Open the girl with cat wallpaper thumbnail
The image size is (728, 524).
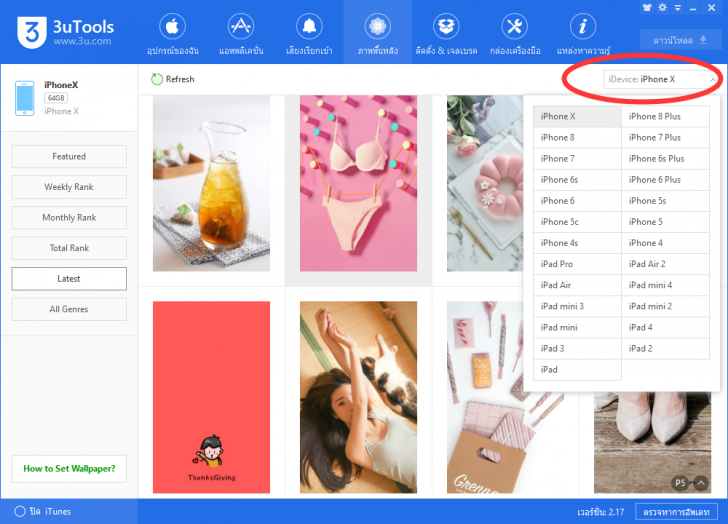(x=358, y=397)
